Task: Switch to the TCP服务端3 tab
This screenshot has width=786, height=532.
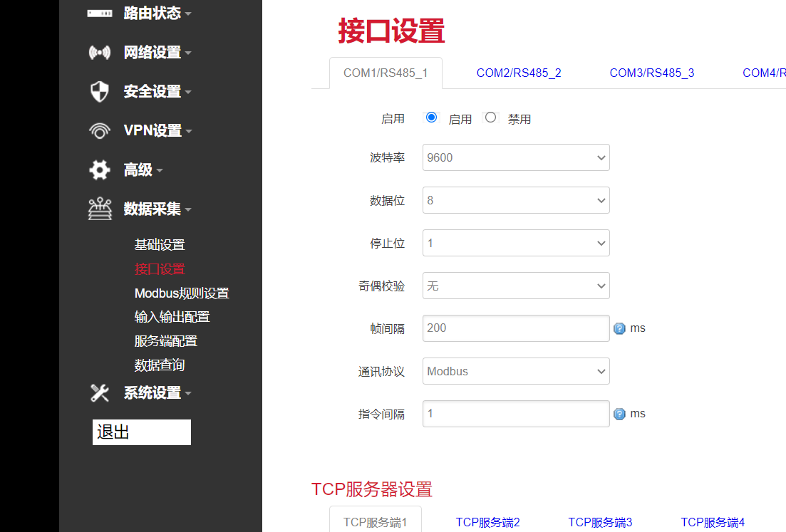Action: pyautogui.click(x=599, y=521)
